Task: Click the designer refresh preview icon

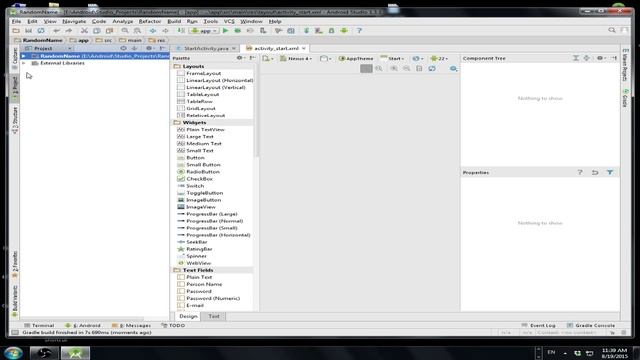Action: coord(432,69)
